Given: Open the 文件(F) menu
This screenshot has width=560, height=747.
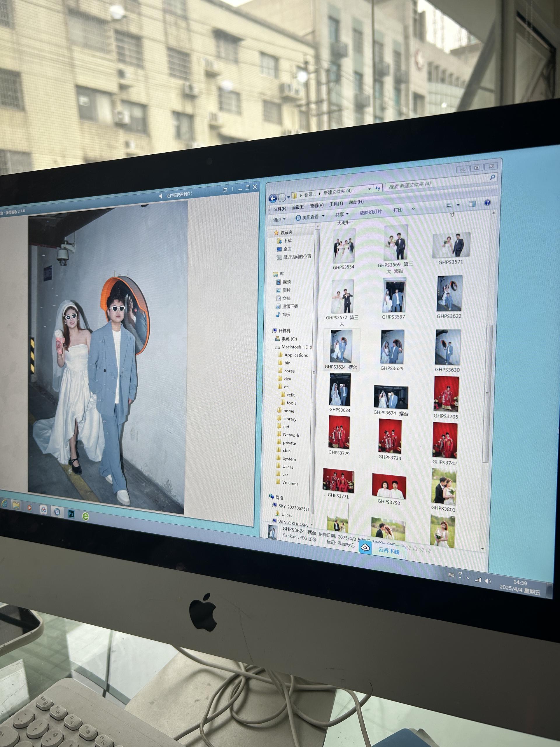Looking at the screenshot, I should [x=280, y=209].
